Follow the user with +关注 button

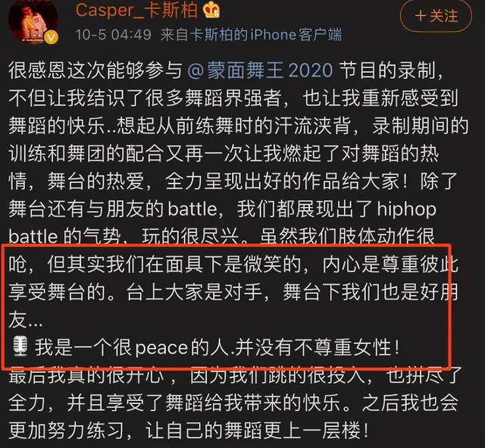(x=436, y=15)
